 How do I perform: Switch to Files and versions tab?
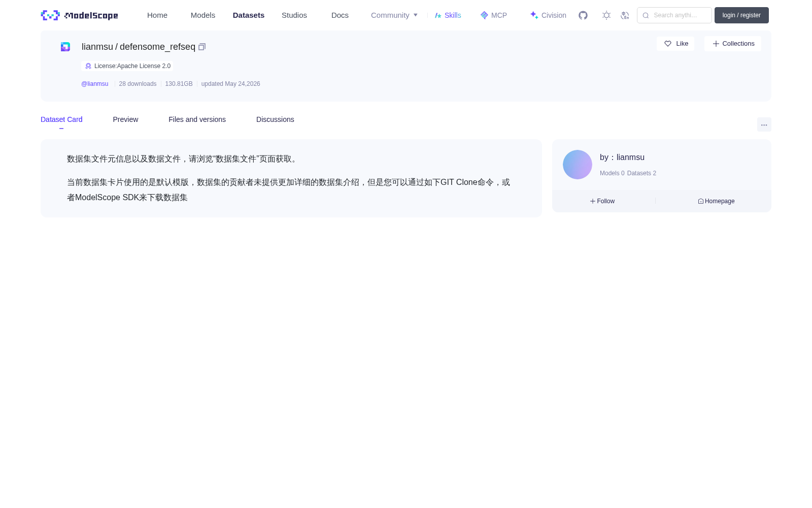[197, 119]
